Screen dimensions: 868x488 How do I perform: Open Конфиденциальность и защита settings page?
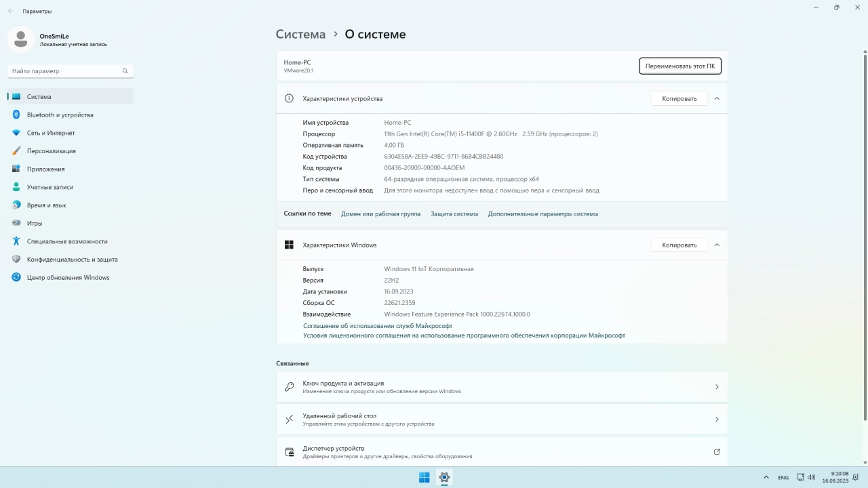click(x=71, y=260)
